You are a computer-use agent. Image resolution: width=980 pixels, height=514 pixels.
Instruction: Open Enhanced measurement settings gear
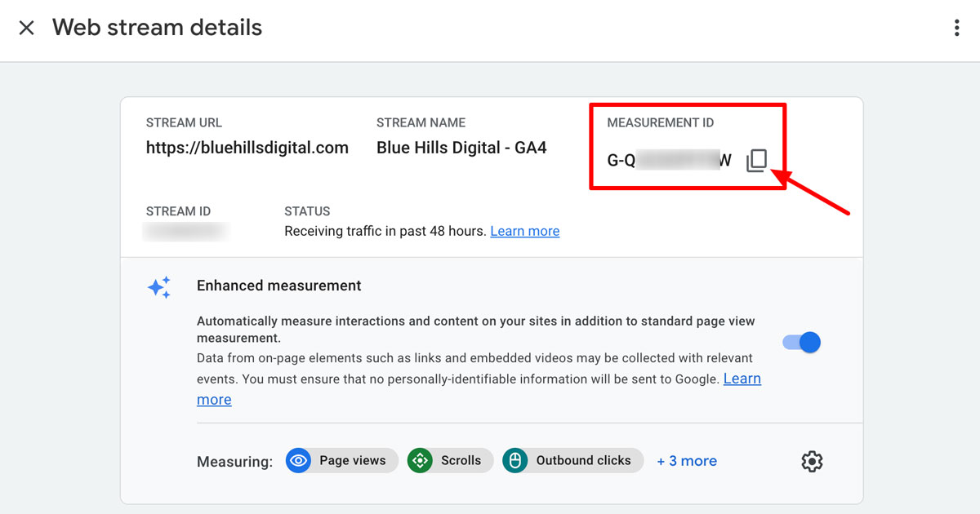pos(812,462)
